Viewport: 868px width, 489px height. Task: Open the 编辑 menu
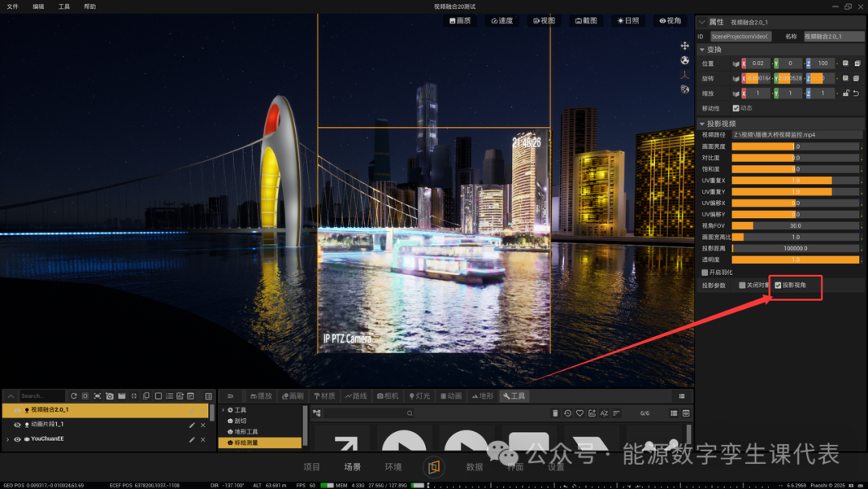(39, 6)
